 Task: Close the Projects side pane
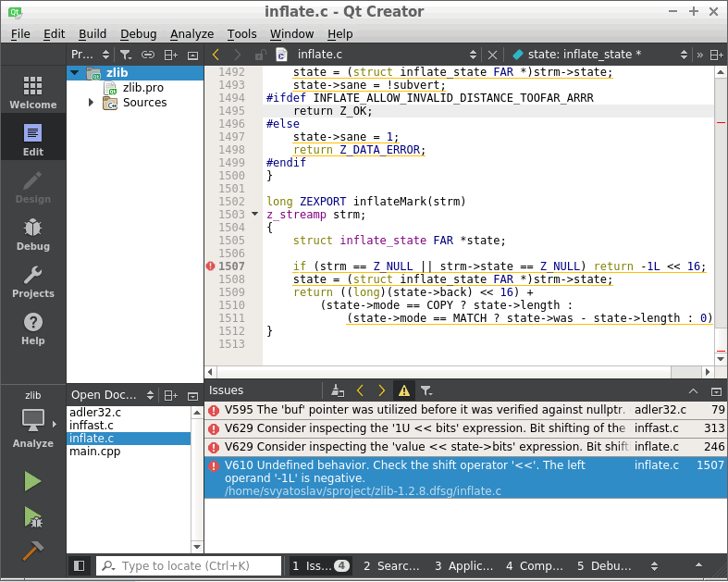pos(192,56)
